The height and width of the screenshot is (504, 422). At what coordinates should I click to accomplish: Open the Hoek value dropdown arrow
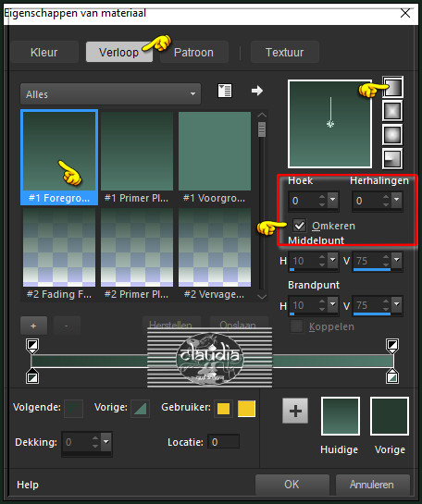pyautogui.click(x=332, y=201)
